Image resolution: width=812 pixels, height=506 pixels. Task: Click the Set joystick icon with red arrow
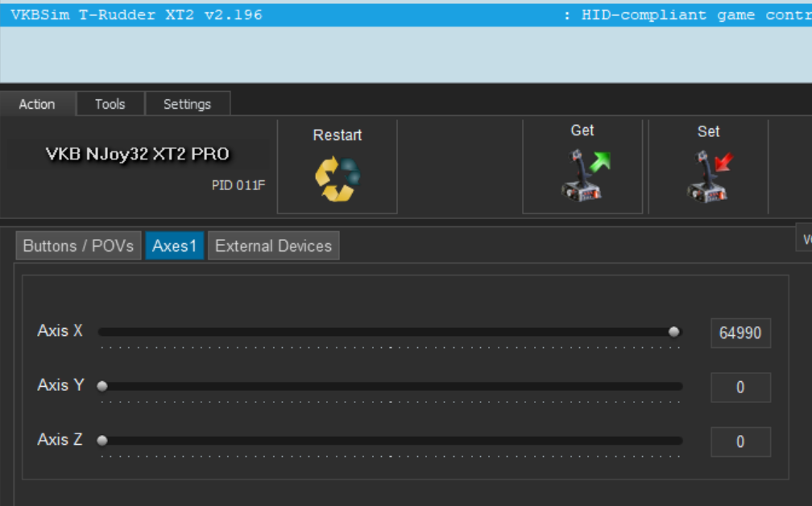pos(710,176)
